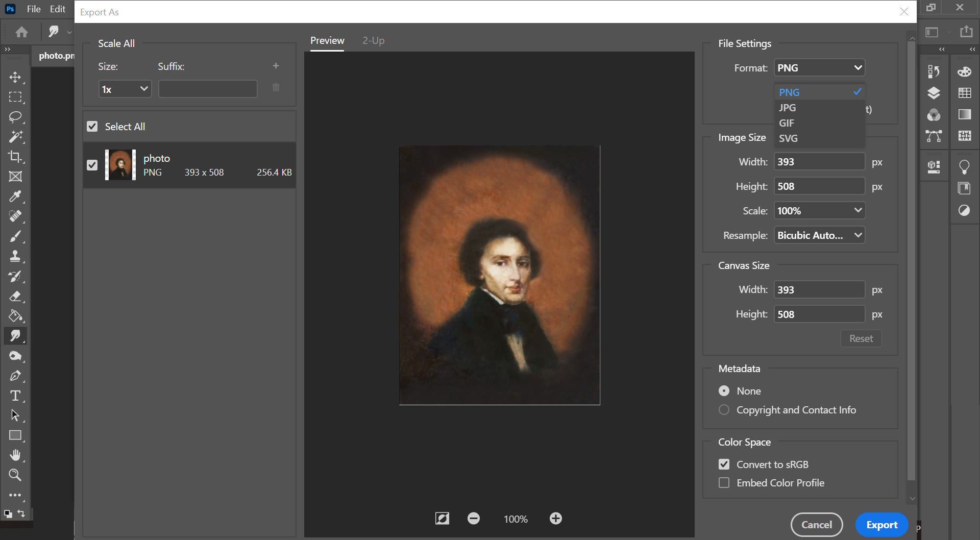Viewport: 980px width, 540px height.
Task: Open the tool preset picker arrow
Action: (x=69, y=32)
